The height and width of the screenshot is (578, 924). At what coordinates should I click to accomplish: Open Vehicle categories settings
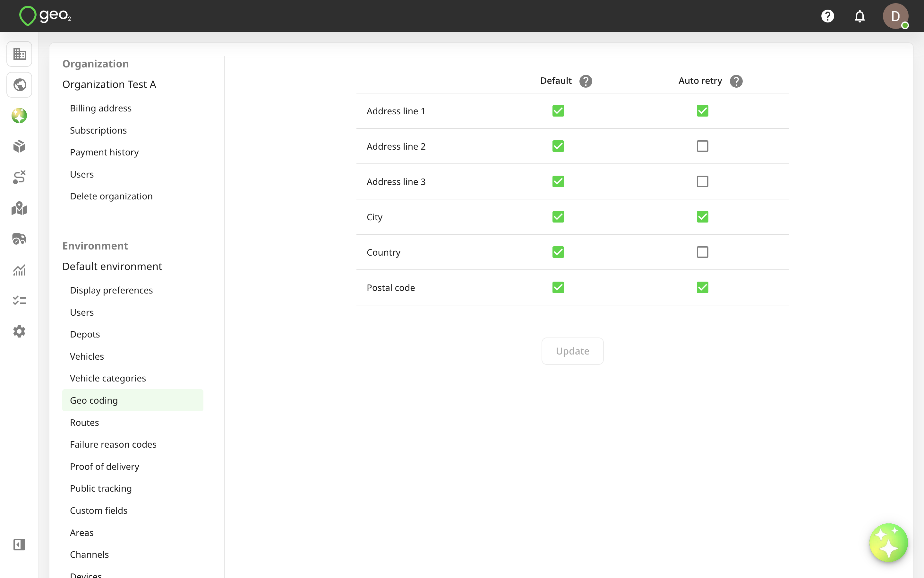tap(108, 378)
